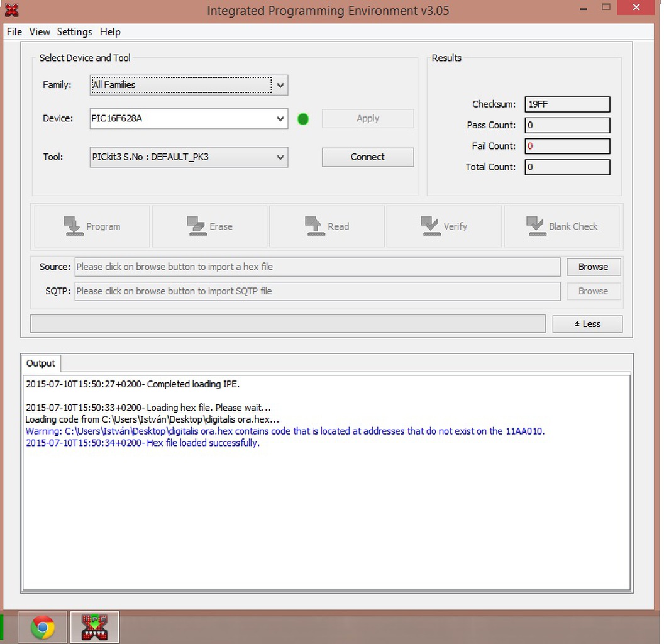This screenshot has height=644, width=664.
Task: Click the Verify button label
Action: click(455, 226)
